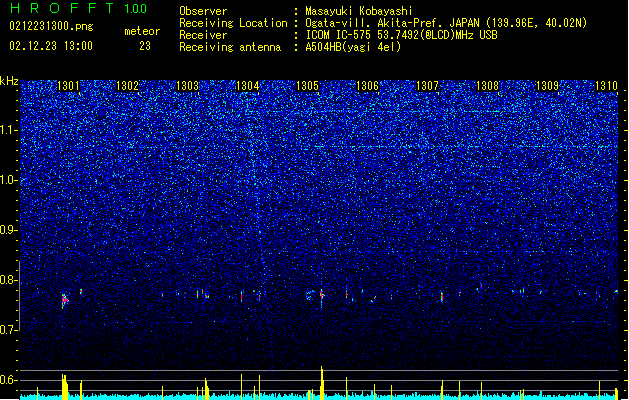Click the meteor echo just after 1305

[x=322, y=296]
